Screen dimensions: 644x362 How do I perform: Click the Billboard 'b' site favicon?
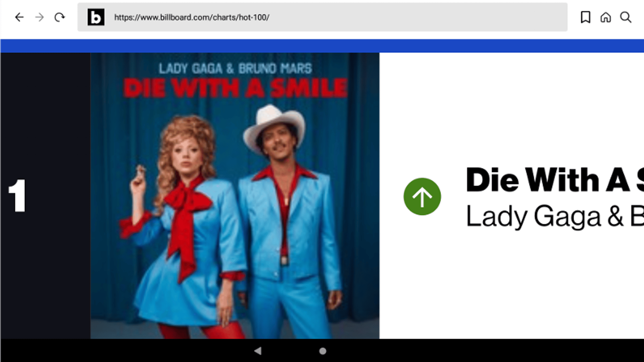96,17
